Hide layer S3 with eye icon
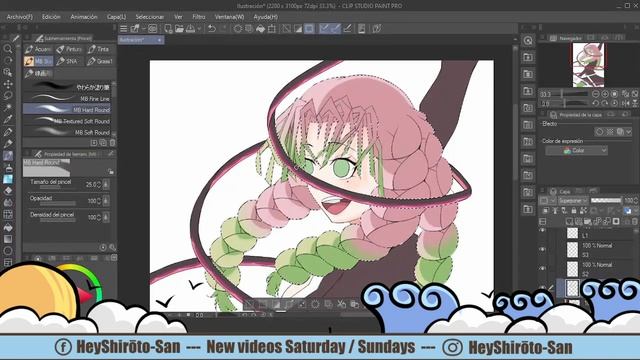 542,249
